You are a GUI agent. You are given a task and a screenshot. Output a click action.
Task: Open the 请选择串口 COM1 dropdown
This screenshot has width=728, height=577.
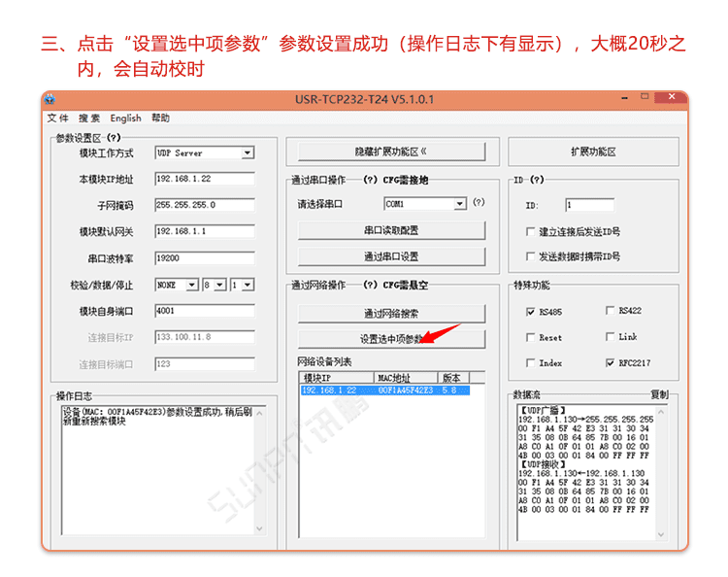(425, 204)
